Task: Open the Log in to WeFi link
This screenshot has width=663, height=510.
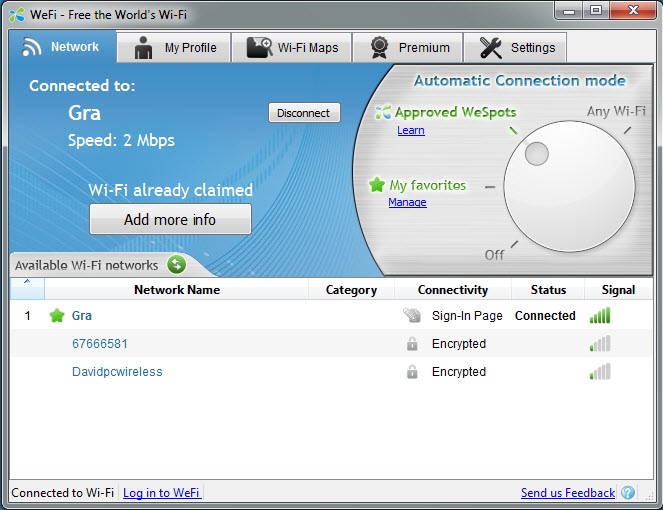Action: (162, 493)
